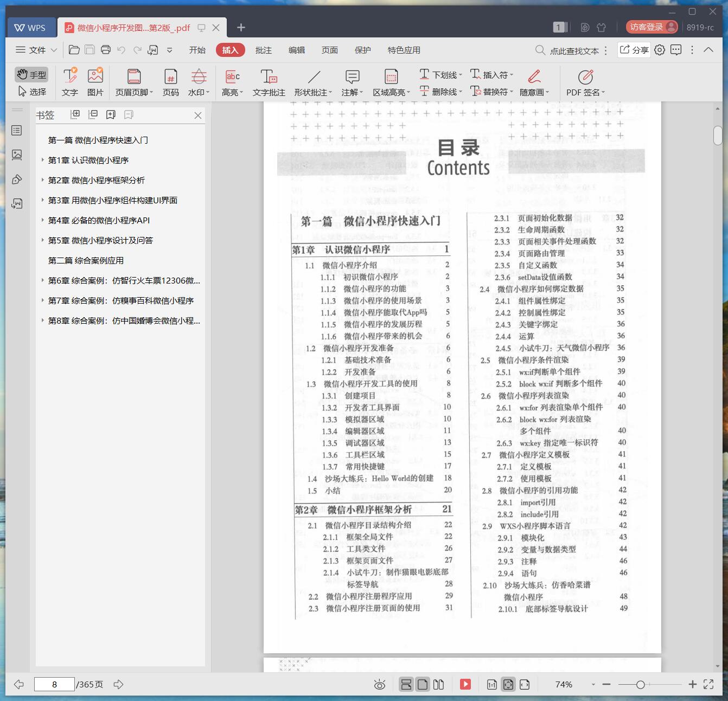Click the 访客登录 login button
This screenshot has height=701, width=728.
pos(652,27)
